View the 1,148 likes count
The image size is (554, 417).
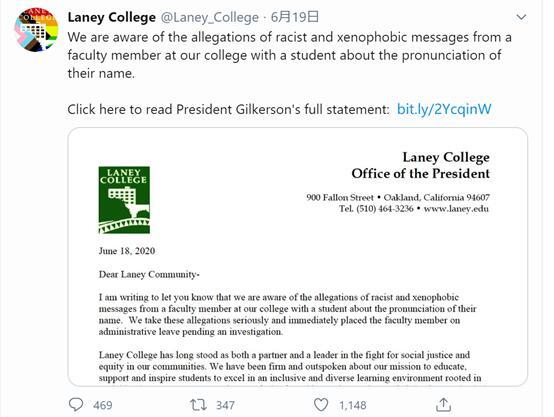point(353,405)
